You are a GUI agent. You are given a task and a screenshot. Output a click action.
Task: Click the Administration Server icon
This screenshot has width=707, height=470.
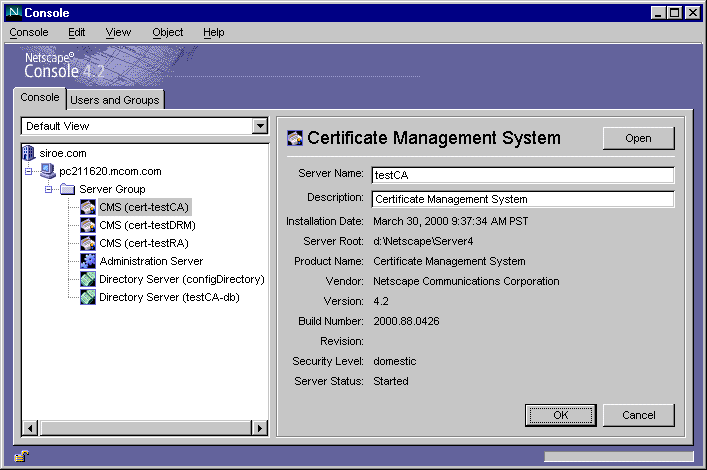pyautogui.click(x=88, y=261)
